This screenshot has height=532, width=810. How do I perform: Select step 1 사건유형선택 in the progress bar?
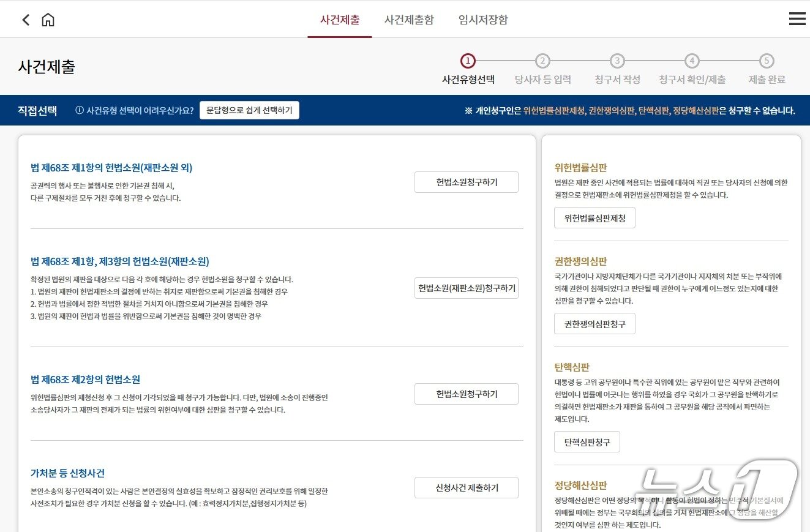pyautogui.click(x=468, y=61)
